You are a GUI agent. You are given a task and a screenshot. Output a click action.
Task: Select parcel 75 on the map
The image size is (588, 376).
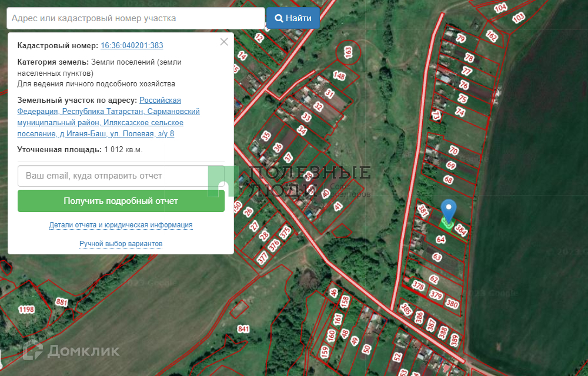point(463,99)
